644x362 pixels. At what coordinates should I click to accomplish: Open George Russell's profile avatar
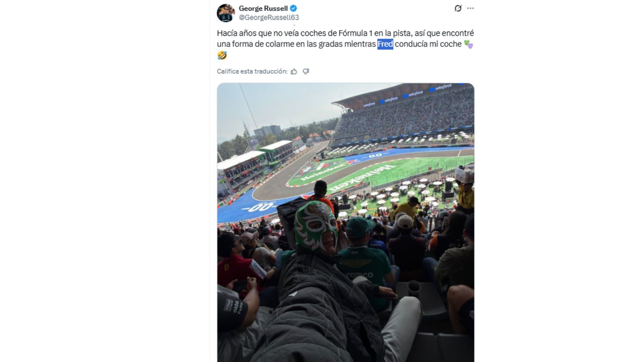pyautogui.click(x=226, y=13)
